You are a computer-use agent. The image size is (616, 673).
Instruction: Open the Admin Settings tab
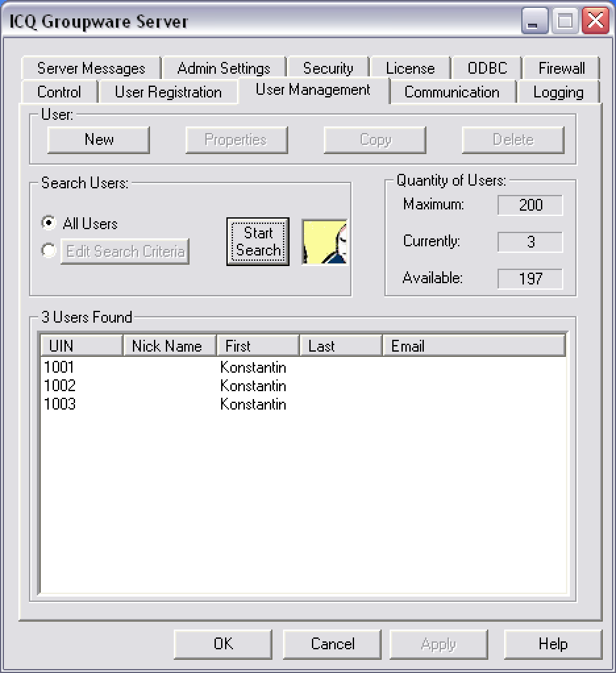[223, 68]
